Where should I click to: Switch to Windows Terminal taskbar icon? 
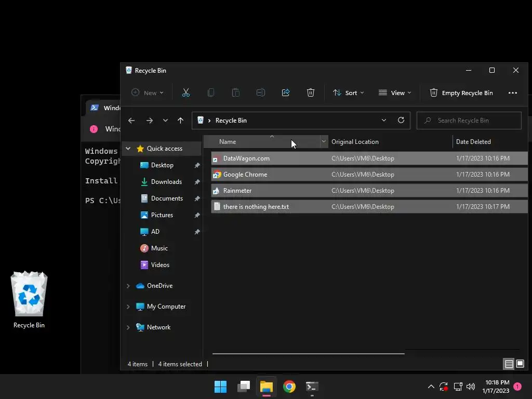coord(312,387)
